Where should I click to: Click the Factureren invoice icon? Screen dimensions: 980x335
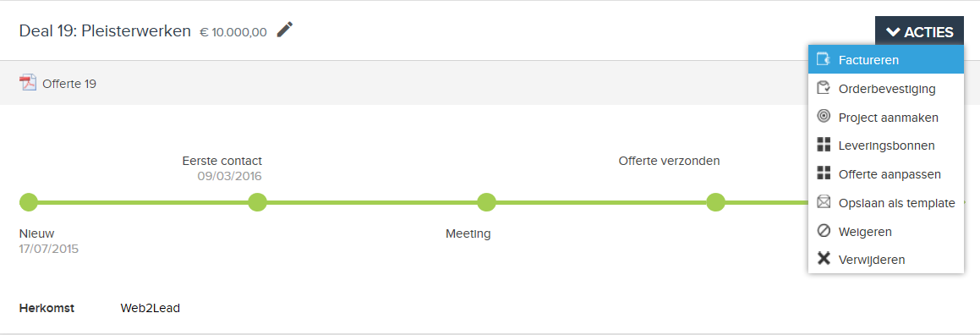pyautogui.click(x=824, y=60)
